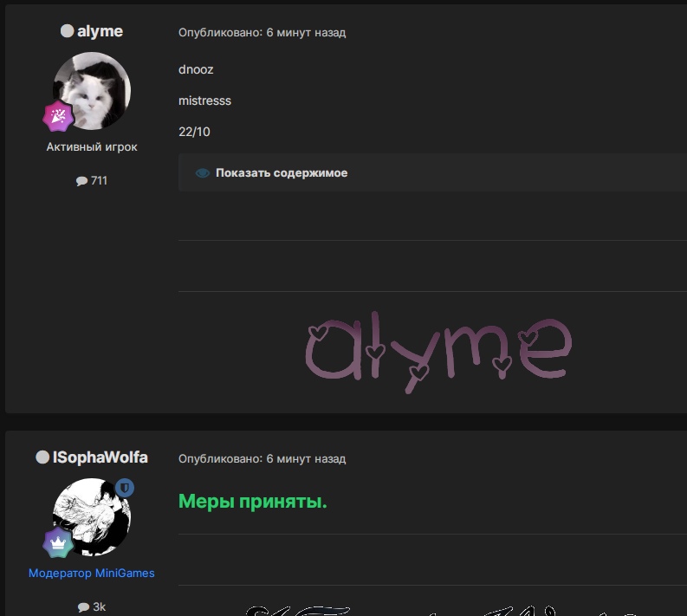Click the status dot beside ISophaWolfa
The height and width of the screenshot is (616, 687).
[42, 457]
